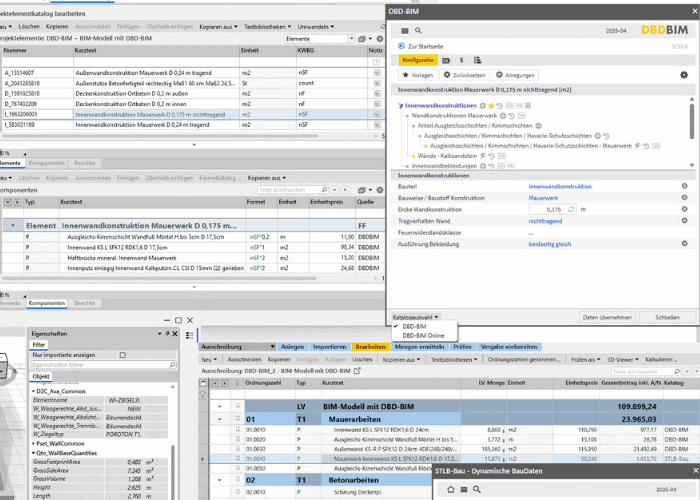Click the yellow star favorite on Innenwandkonstruktionen
700x500 pixels.
[491, 106]
